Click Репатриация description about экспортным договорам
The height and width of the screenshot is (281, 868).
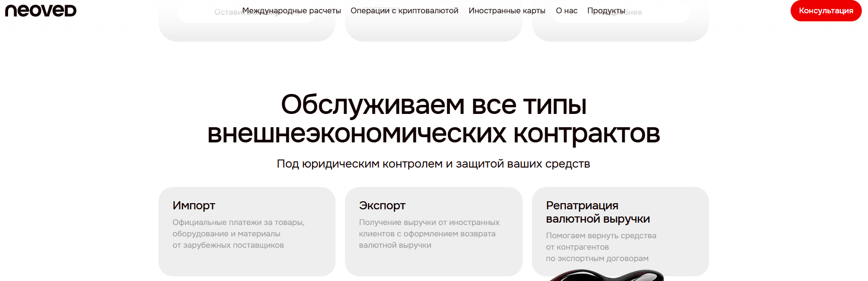coord(601,247)
